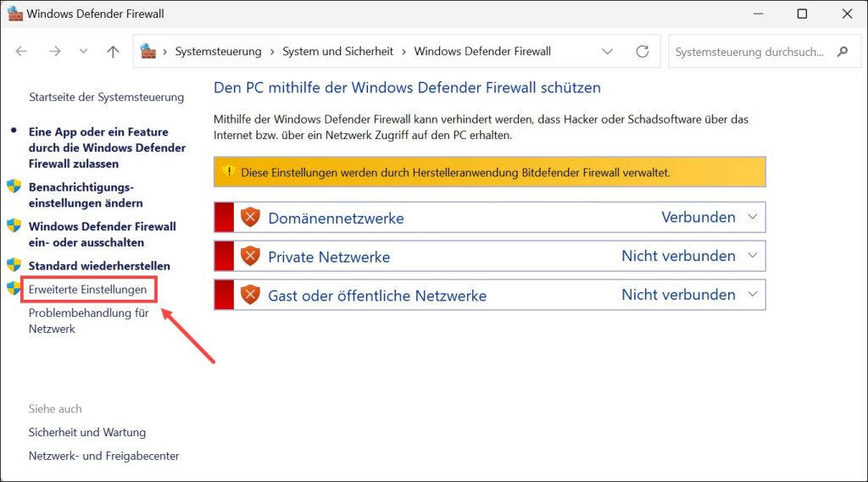Click the red shield icon beside Domänennetzwerke

click(x=250, y=217)
